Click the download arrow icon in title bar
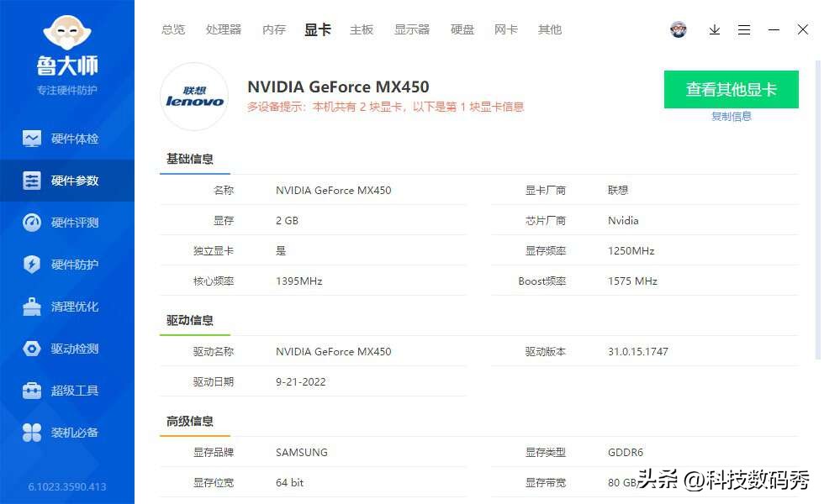This screenshot has width=824, height=504. (x=714, y=29)
